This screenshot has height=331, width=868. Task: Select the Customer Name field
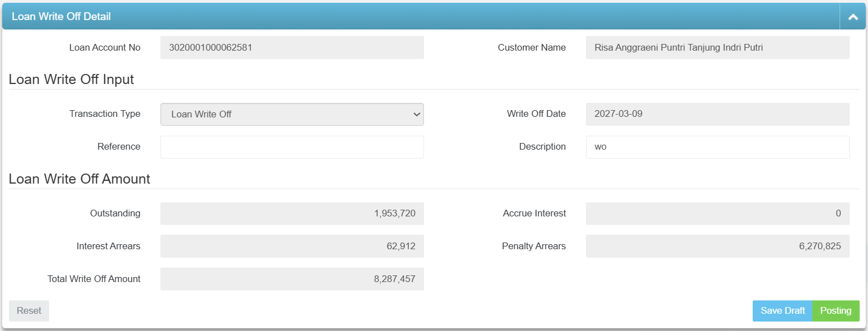tap(717, 47)
